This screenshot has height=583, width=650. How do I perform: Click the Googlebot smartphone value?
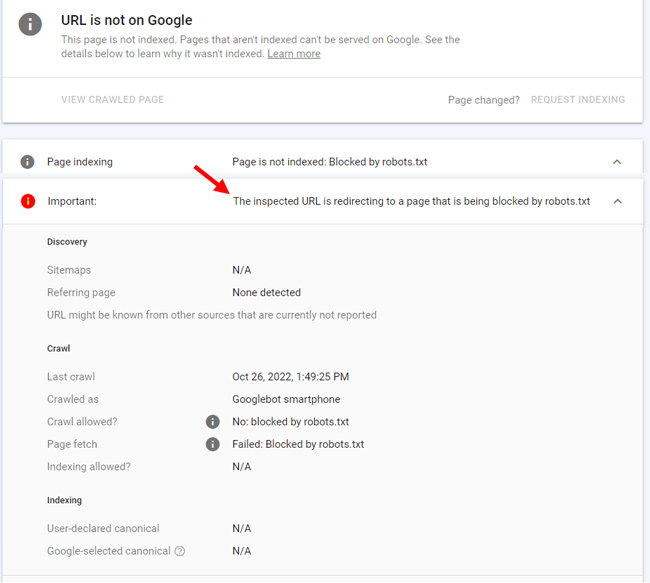point(286,400)
